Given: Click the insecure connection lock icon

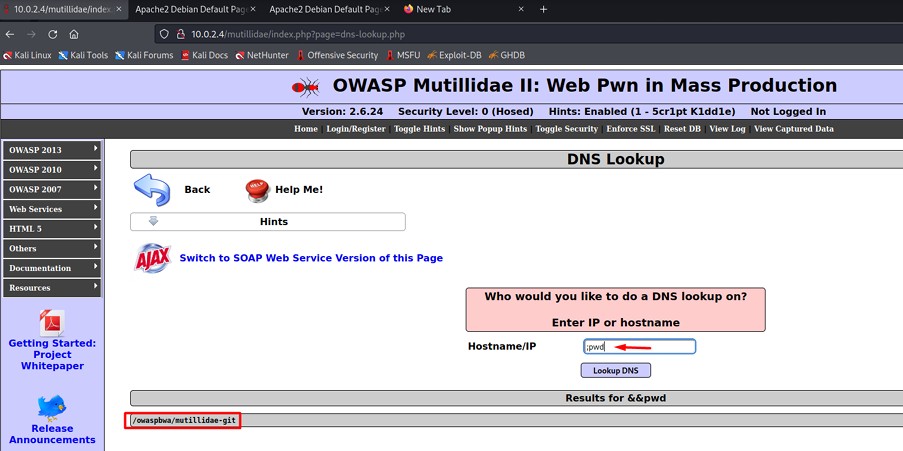Looking at the screenshot, I should coord(180,35).
